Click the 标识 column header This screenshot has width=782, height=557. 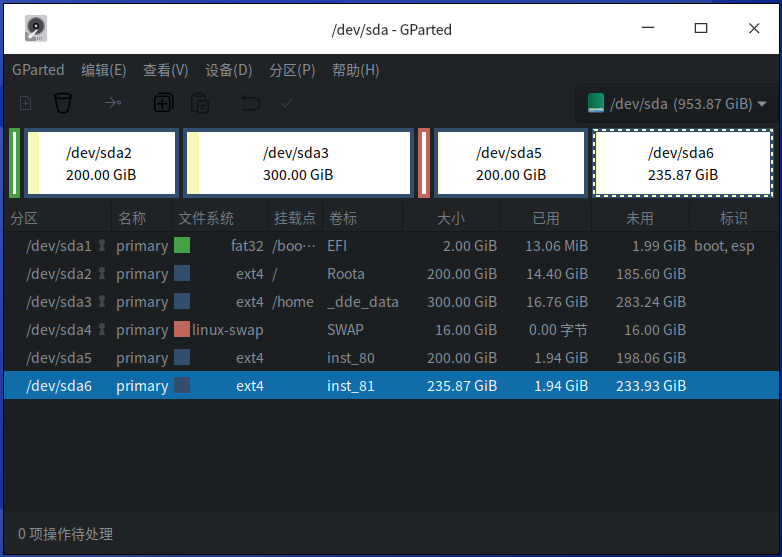pyautogui.click(x=734, y=218)
